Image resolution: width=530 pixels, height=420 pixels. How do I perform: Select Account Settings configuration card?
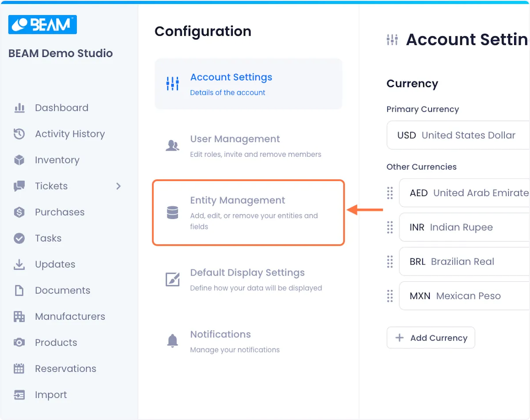point(248,84)
